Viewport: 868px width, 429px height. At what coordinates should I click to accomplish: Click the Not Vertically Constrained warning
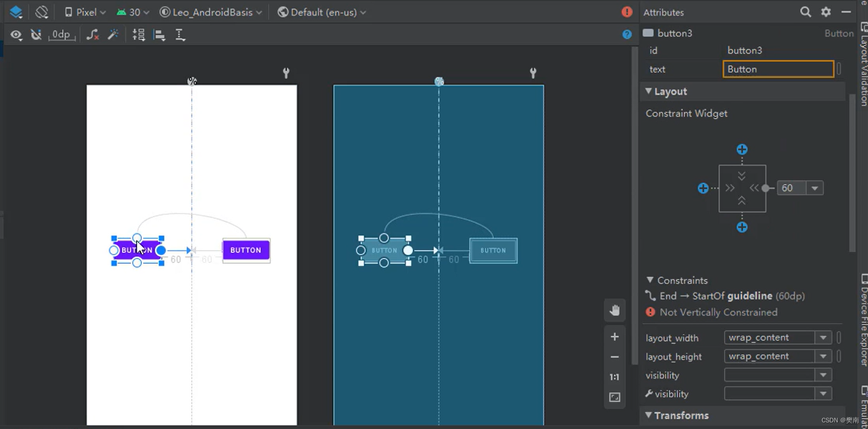pos(712,312)
